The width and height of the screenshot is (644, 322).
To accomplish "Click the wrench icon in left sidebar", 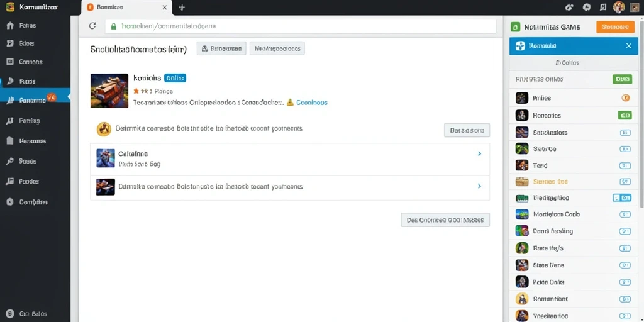I will pos(11,161).
